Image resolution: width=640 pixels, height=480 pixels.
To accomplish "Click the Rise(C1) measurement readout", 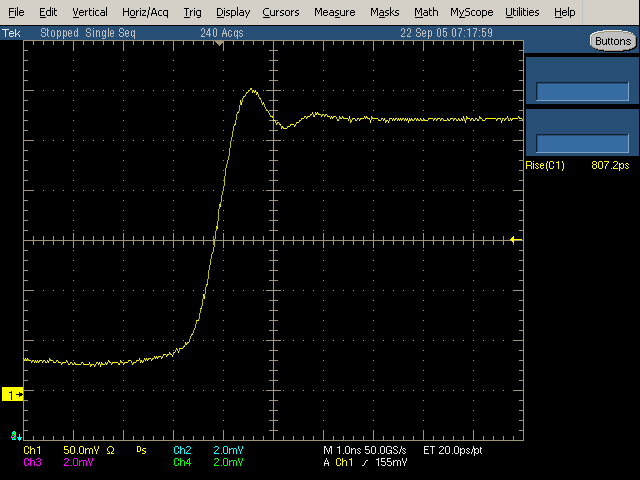I will [x=578, y=165].
